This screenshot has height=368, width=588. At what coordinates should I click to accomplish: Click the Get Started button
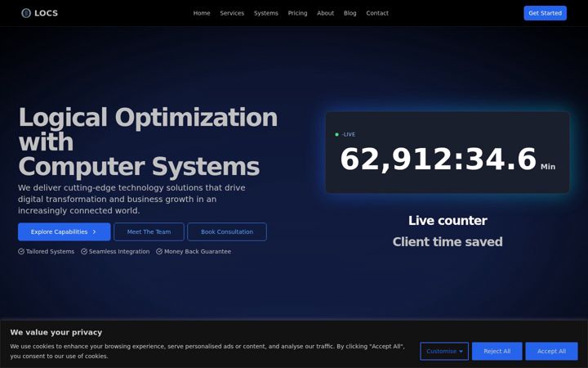(545, 13)
